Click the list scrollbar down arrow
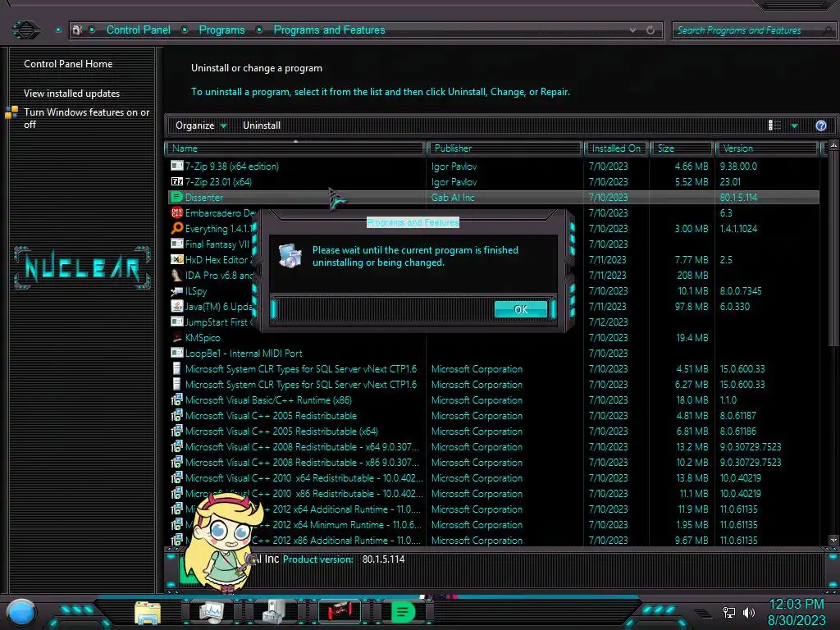 click(833, 540)
